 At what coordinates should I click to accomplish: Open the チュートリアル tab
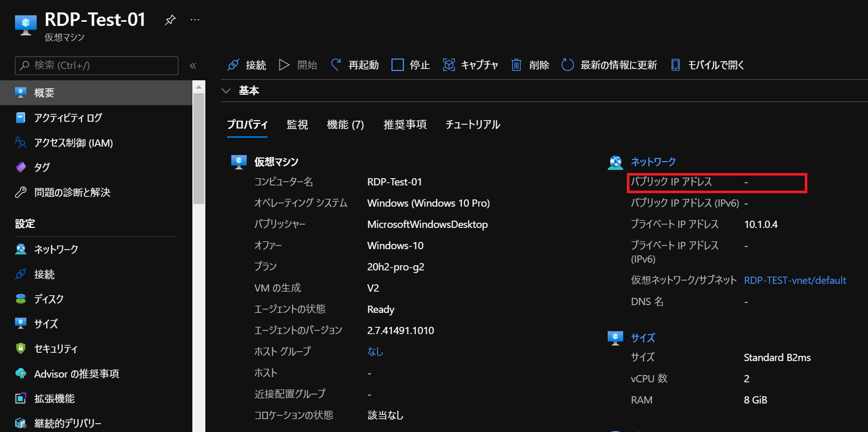[473, 125]
